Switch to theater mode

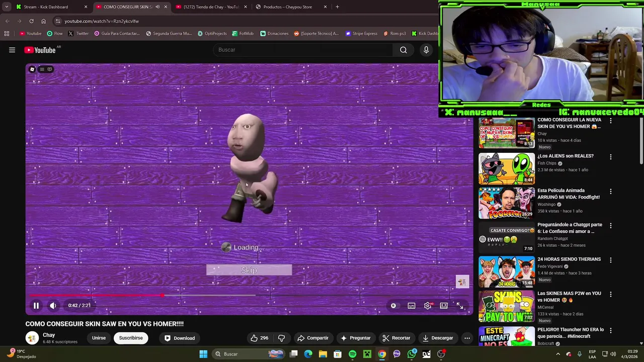coord(444,305)
